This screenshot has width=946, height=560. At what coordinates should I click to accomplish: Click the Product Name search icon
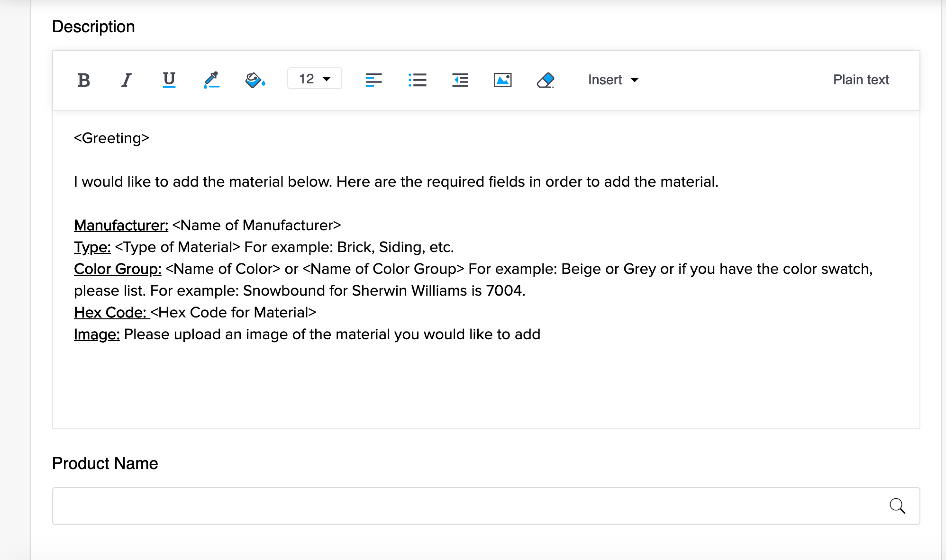897,506
